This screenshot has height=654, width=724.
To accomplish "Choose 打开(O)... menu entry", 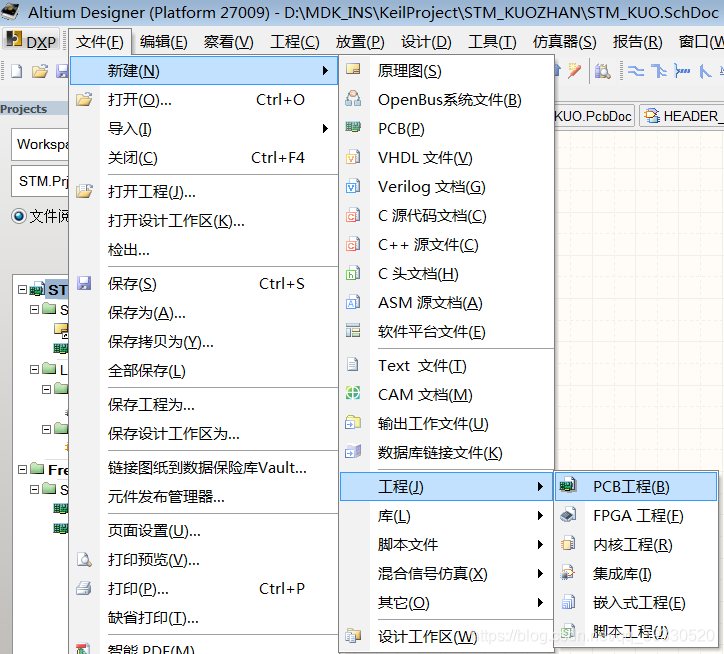I will 204,100.
